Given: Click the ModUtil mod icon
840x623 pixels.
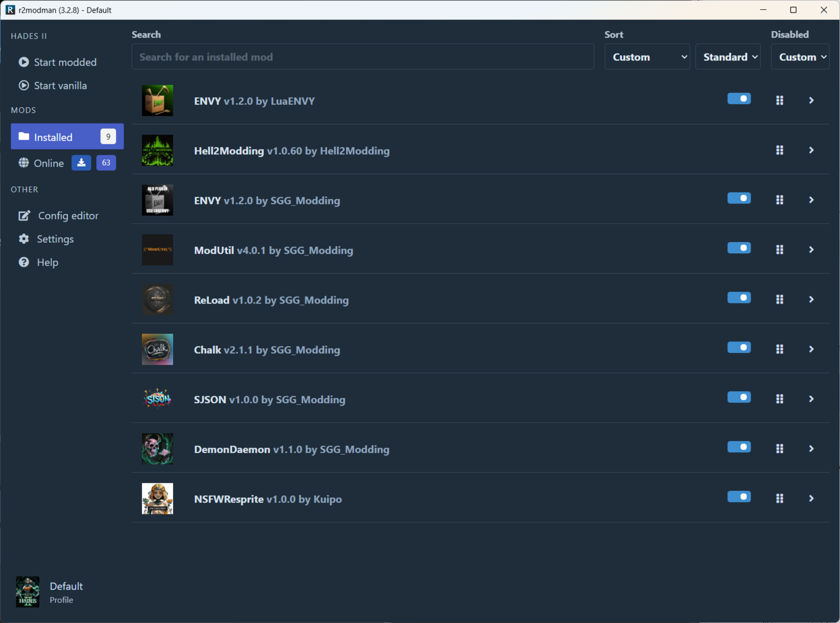Looking at the screenshot, I should (157, 250).
